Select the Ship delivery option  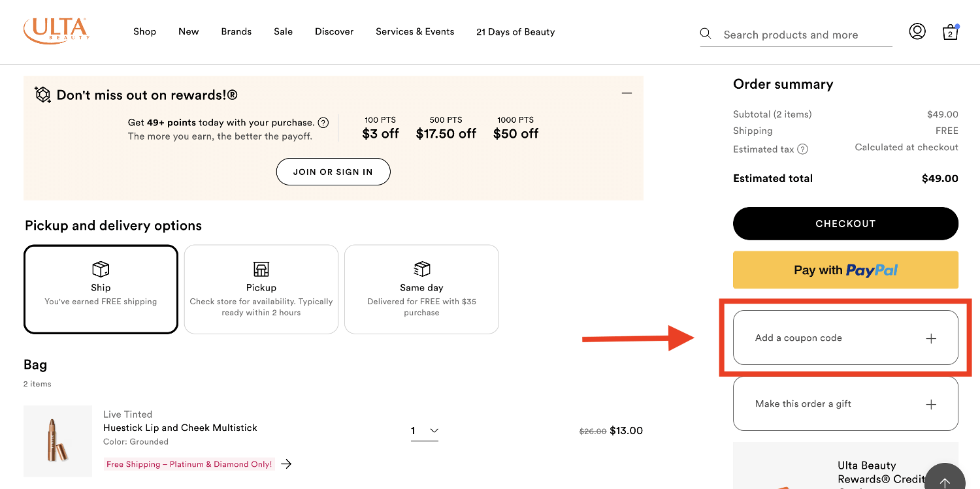[101, 289]
